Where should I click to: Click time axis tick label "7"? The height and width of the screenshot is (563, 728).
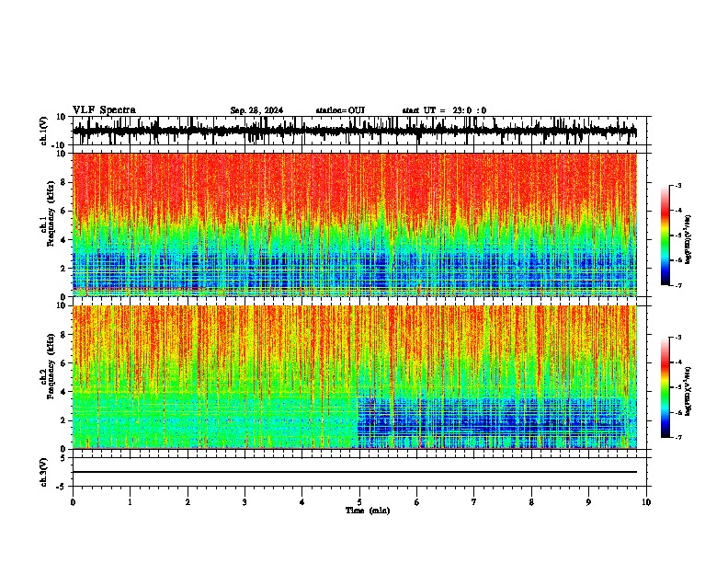474,502
